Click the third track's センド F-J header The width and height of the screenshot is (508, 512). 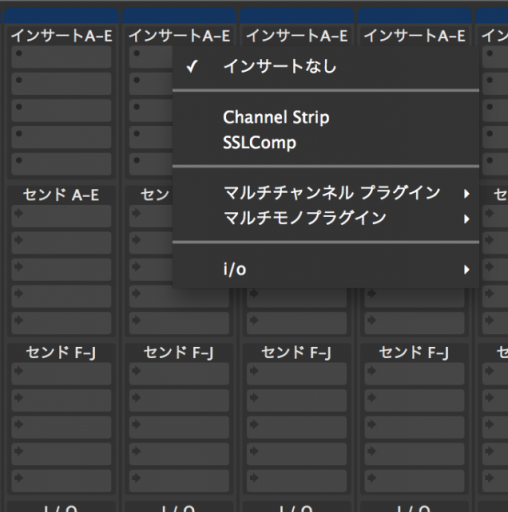pyautogui.click(x=297, y=352)
